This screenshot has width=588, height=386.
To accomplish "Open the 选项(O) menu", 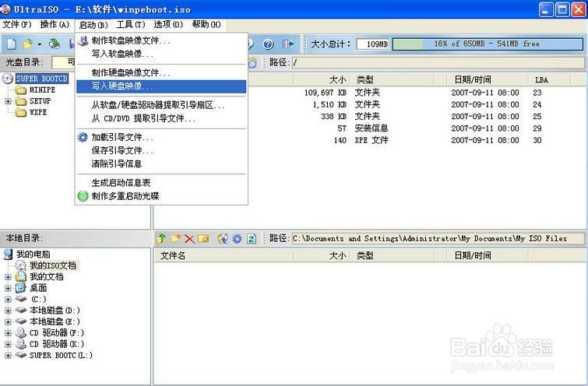I will click(x=168, y=25).
